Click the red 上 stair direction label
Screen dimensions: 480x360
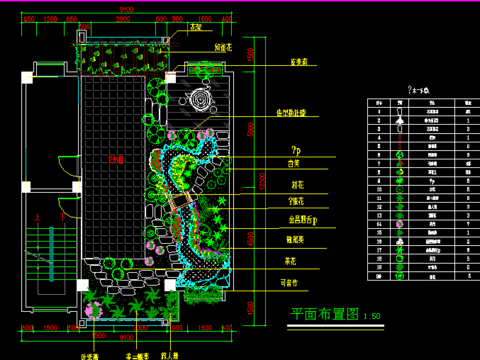tap(37, 218)
